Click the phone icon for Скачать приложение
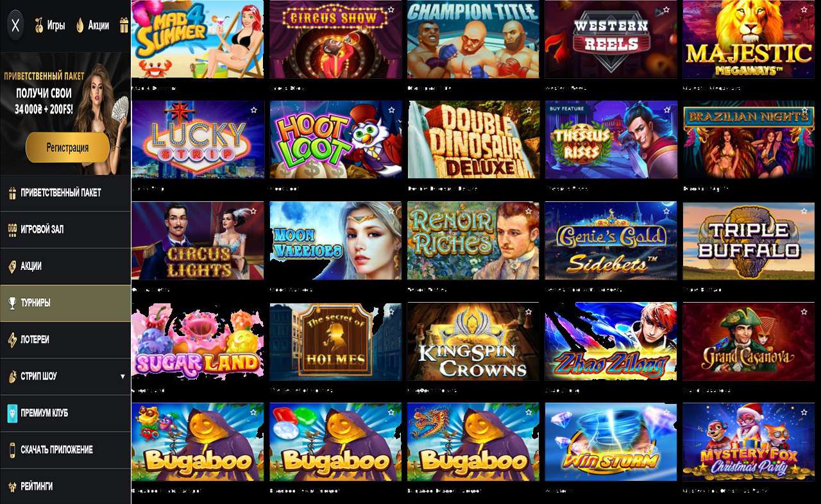 pos(12,449)
